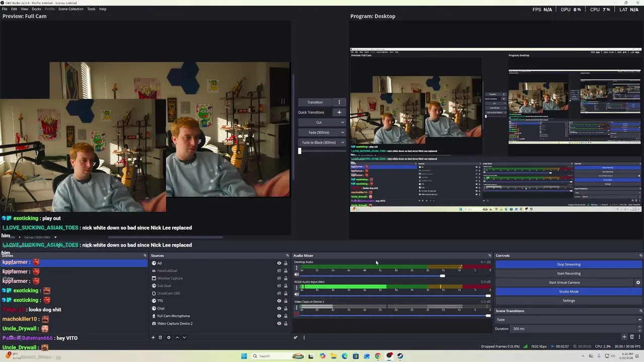Toggle Studio Mode button
Image resolution: width=644 pixels, height=362 pixels.
pyautogui.click(x=569, y=292)
